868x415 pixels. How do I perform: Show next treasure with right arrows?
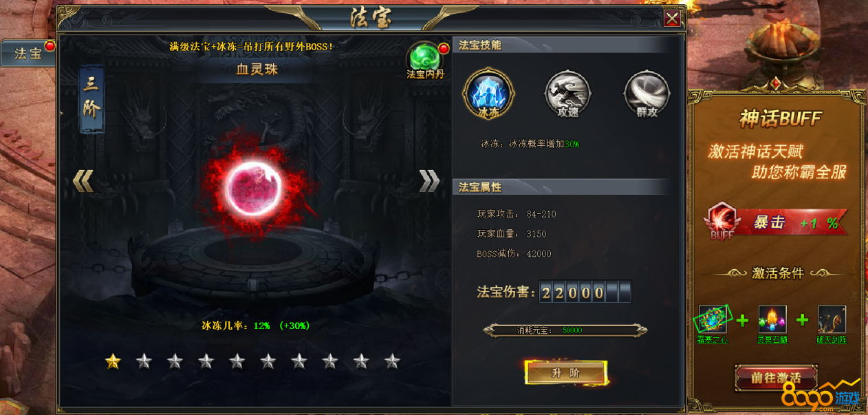click(x=430, y=180)
